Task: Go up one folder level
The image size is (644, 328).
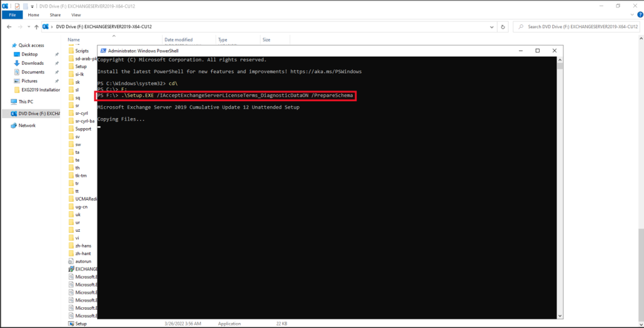Action: pos(36,26)
